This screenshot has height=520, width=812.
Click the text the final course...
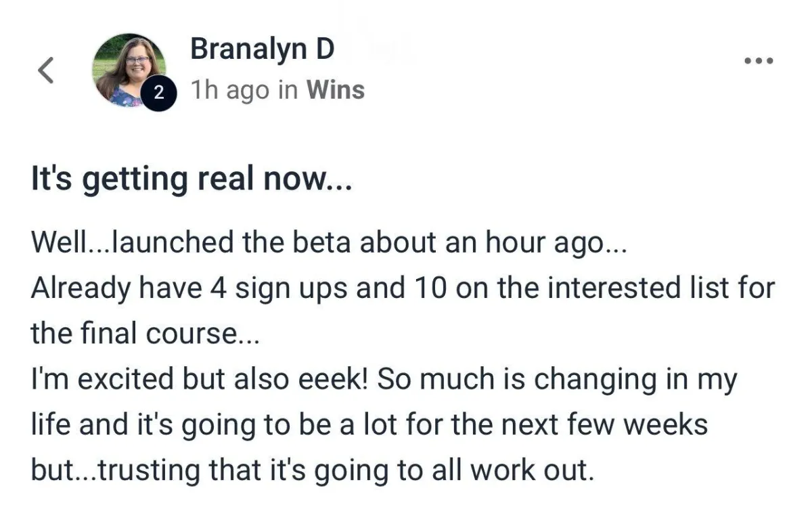145,334
